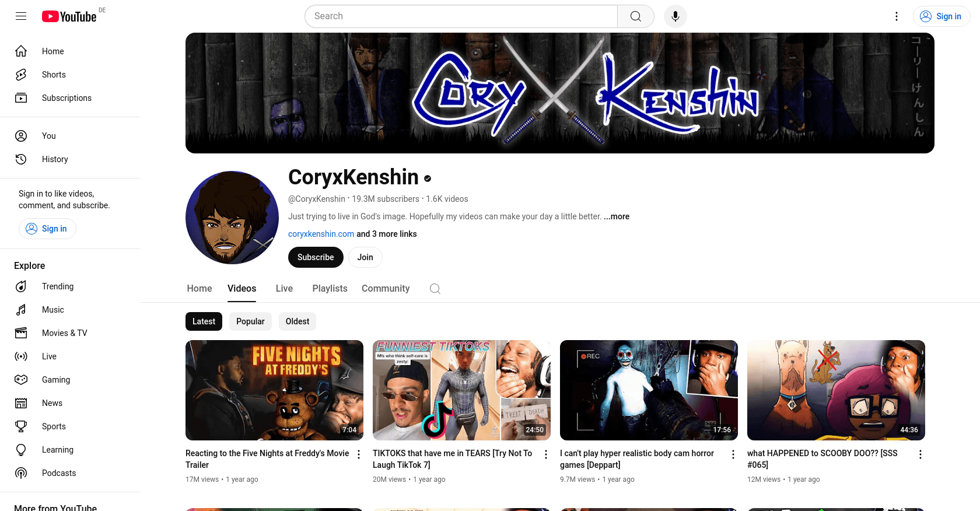This screenshot has width=980, height=511.
Task: Expand channel description with ...more
Action: 617,216
